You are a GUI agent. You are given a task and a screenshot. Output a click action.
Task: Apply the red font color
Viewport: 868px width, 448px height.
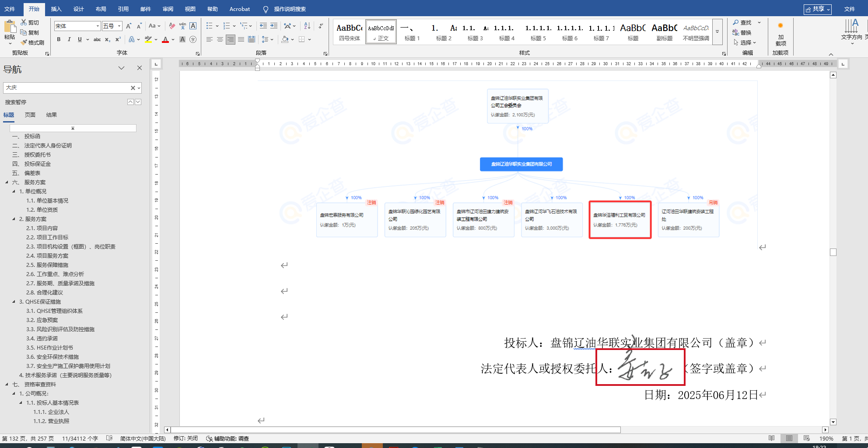[x=165, y=39]
